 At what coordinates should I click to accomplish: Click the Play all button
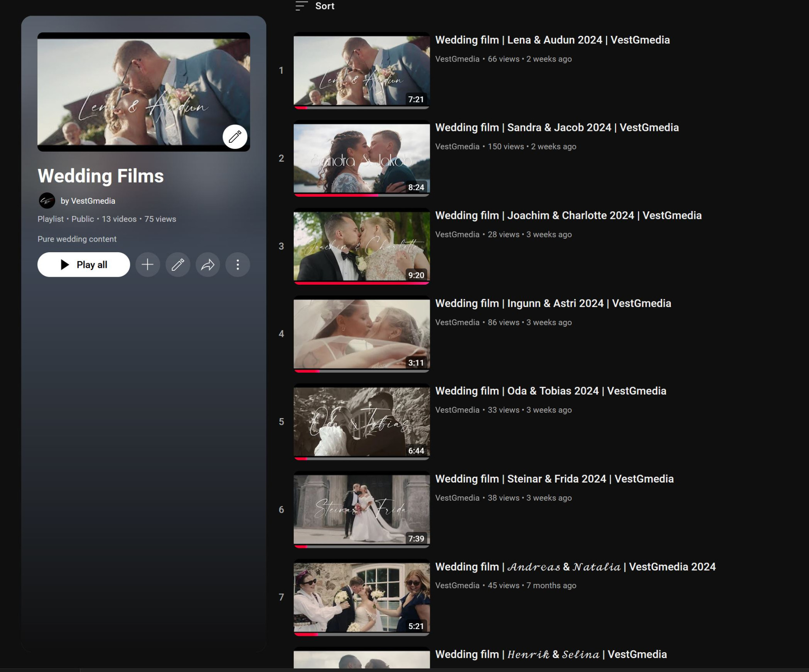point(83,264)
